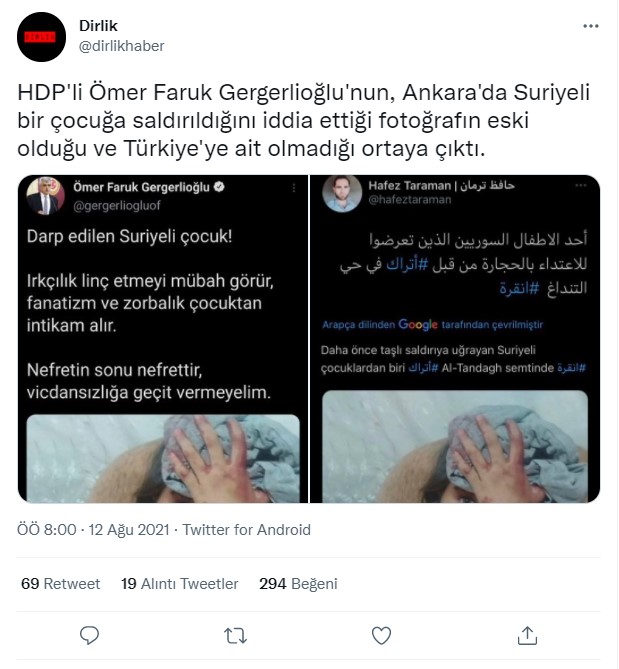Click the Dirlik profile avatar
The width and height of the screenshot is (619, 669).
pyautogui.click(x=41, y=37)
